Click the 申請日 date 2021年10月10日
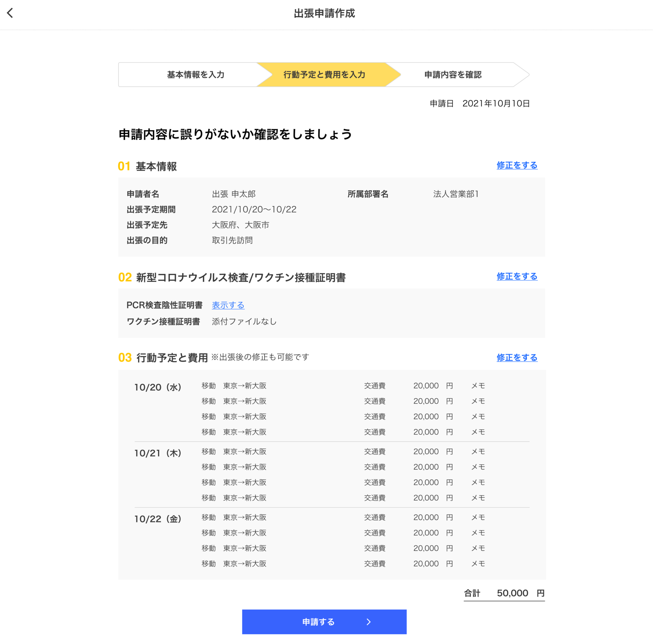Image resolution: width=653 pixels, height=644 pixels. (496, 103)
